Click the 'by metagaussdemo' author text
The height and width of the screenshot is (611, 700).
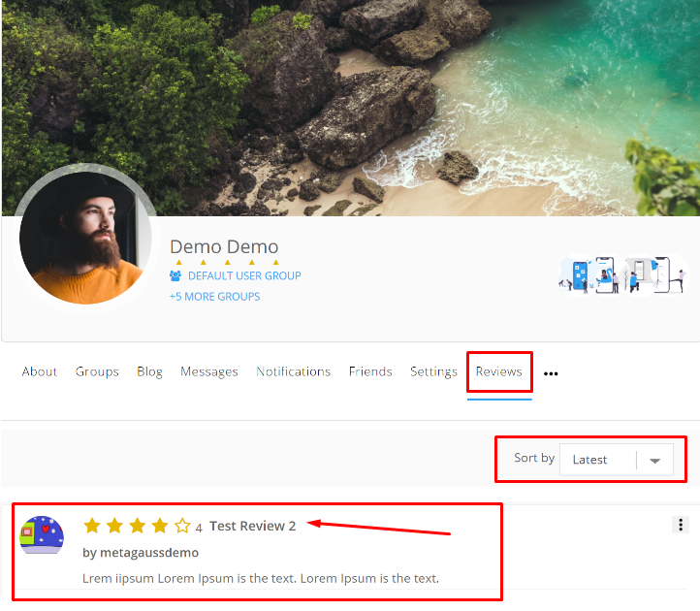(x=141, y=553)
